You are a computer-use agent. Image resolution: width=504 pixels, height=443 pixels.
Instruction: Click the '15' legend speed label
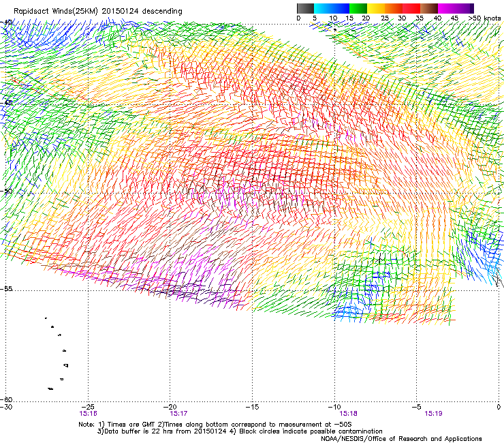point(349,18)
